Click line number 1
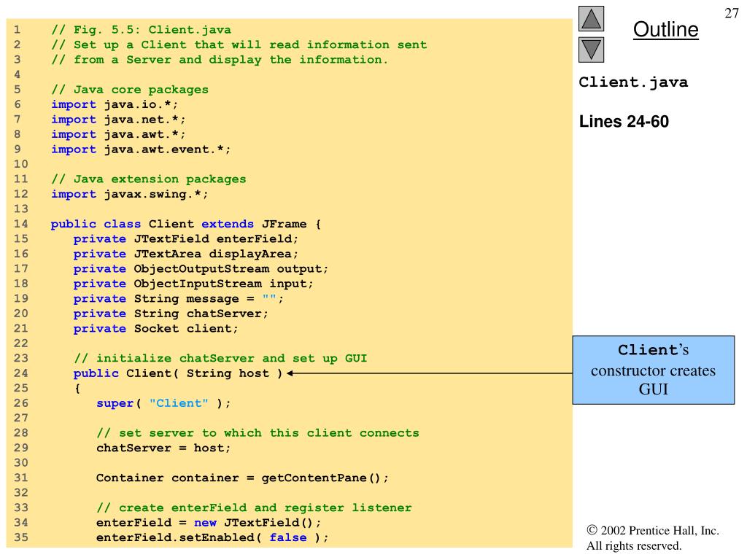This screenshot has height=560, width=747. point(18,30)
